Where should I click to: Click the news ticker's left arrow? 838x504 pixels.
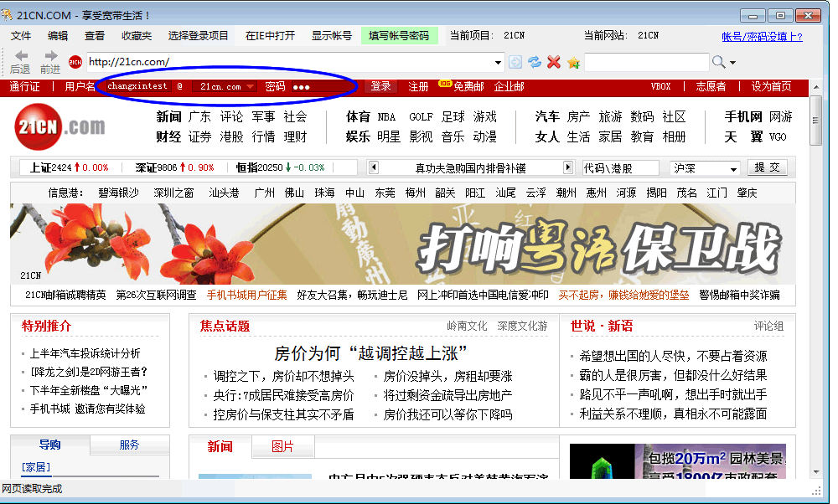coord(374,167)
